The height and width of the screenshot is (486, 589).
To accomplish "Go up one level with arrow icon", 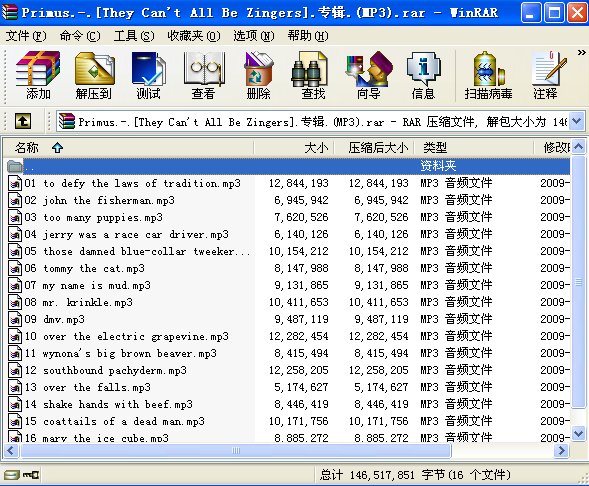I will tap(23, 121).
